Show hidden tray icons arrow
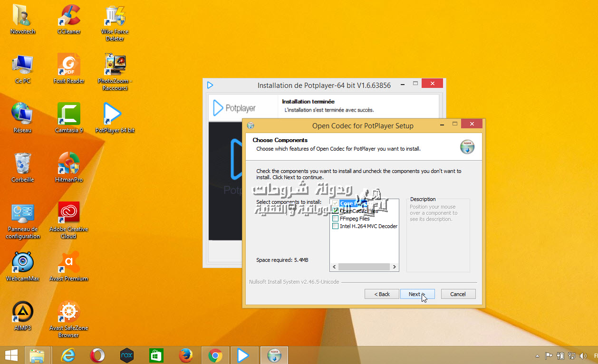 pos(537,355)
